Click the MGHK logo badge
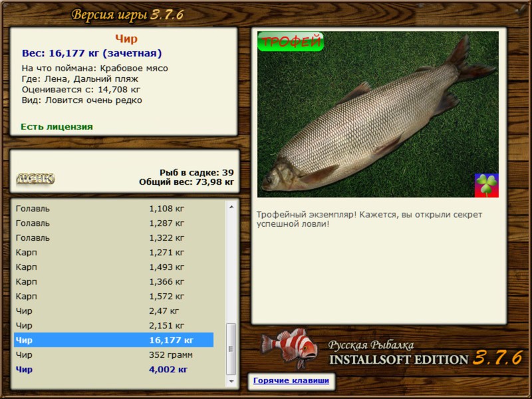This screenshot has height=399, width=532. [35, 178]
